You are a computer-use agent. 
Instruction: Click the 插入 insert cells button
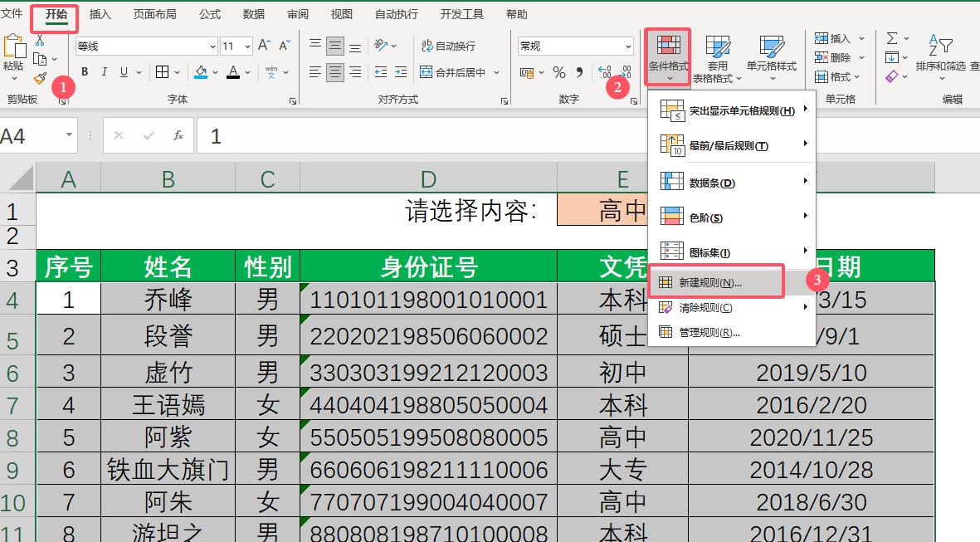pos(832,39)
